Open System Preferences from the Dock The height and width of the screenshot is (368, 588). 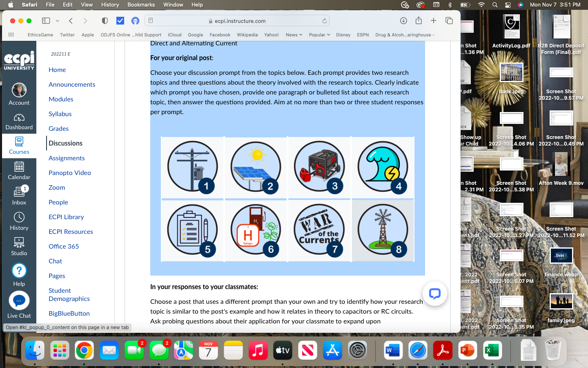pyautogui.click(x=358, y=350)
